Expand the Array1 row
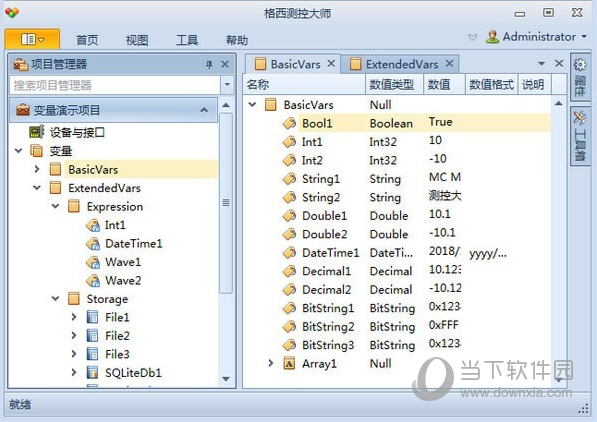597x422 pixels. tap(271, 363)
